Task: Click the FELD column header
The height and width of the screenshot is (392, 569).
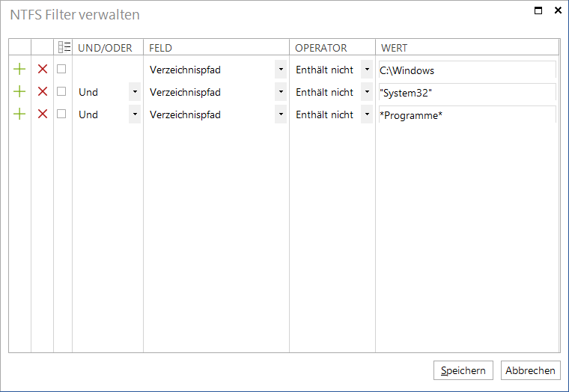Action: click(x=216, y=48)
